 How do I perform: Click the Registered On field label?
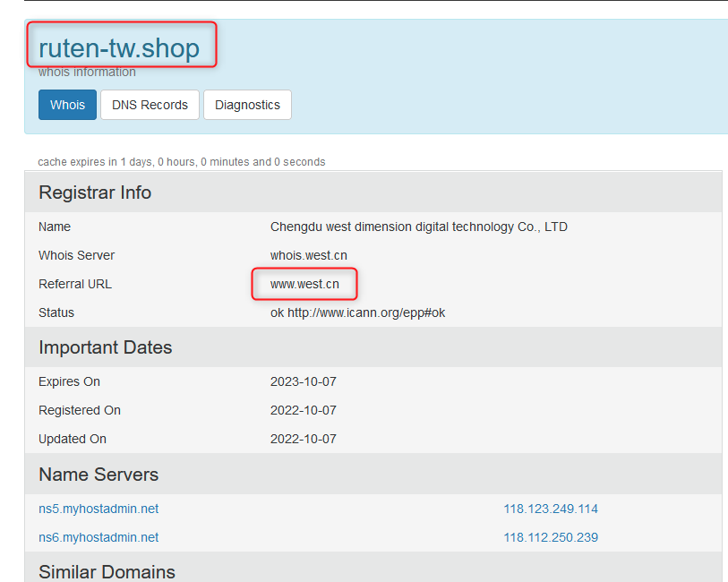(80, 410)
